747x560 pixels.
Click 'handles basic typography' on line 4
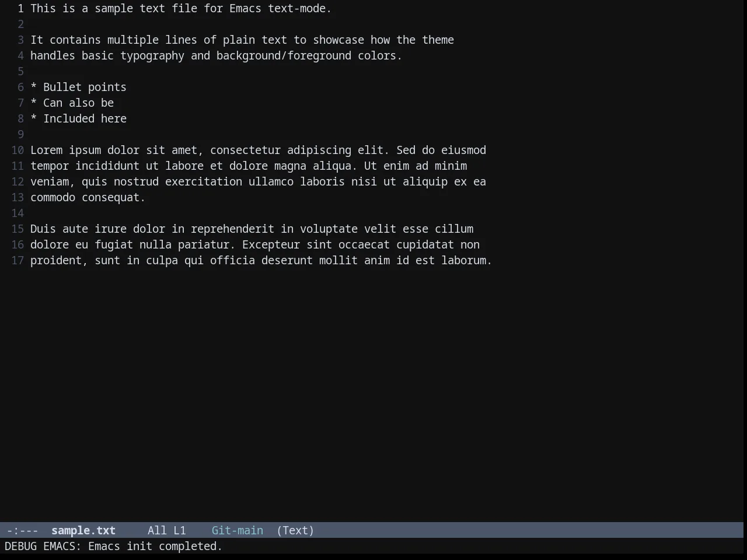pyautogui.click(x=107, y=55)
